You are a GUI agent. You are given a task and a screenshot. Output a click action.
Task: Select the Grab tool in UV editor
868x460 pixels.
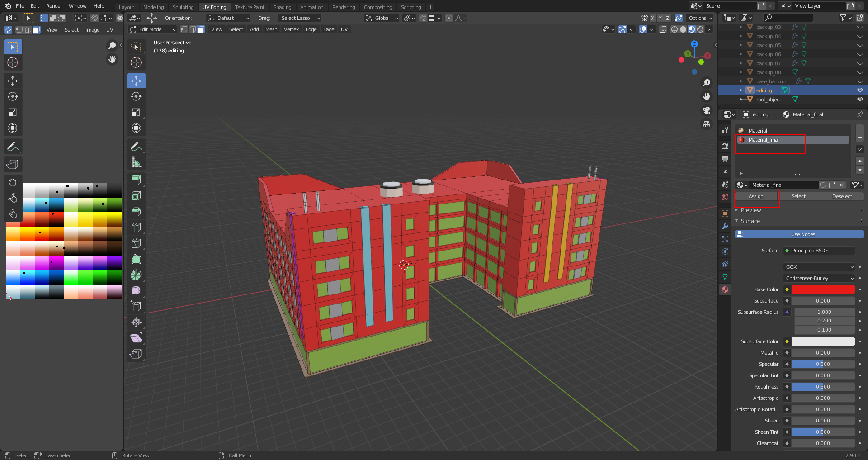coord(13,182)
